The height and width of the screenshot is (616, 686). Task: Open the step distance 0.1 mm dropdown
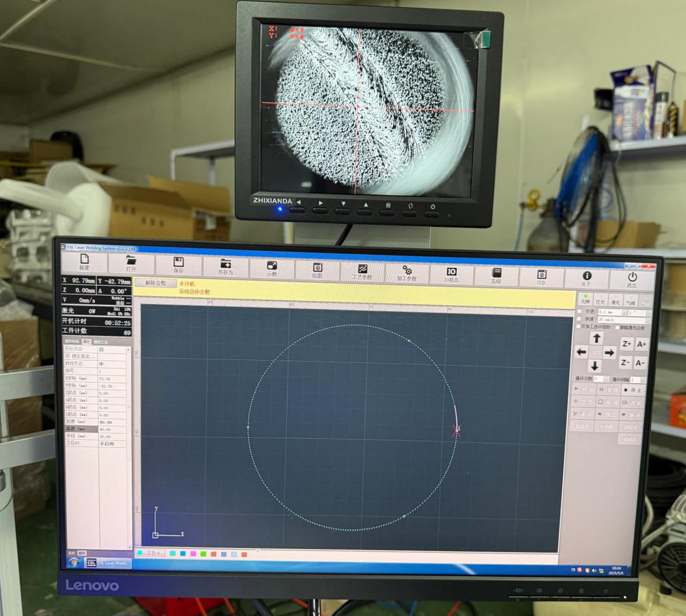pos(624,313)
